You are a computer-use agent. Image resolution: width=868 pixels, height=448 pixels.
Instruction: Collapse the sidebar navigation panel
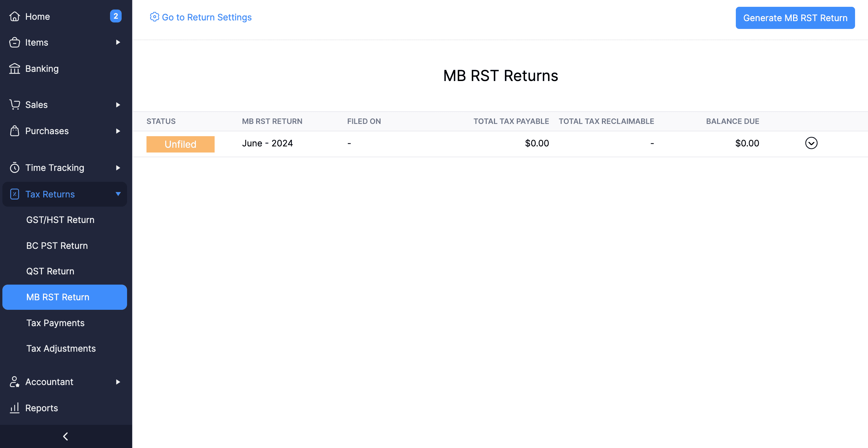[66, 435]
